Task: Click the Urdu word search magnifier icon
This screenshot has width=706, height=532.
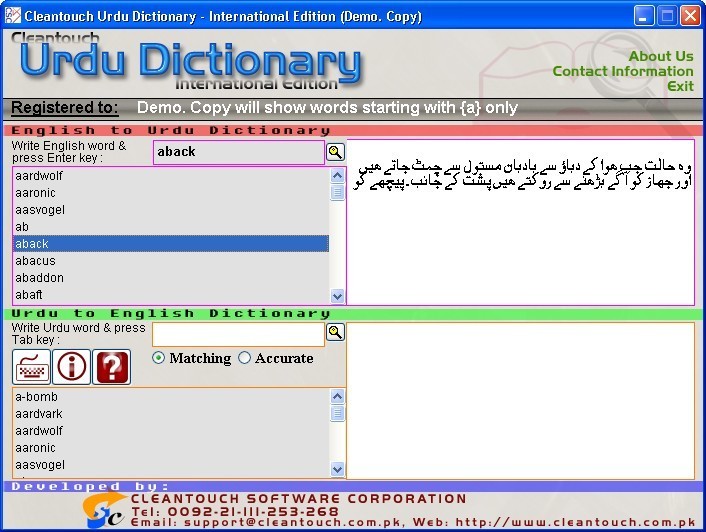Action: [x=335, y=332]
